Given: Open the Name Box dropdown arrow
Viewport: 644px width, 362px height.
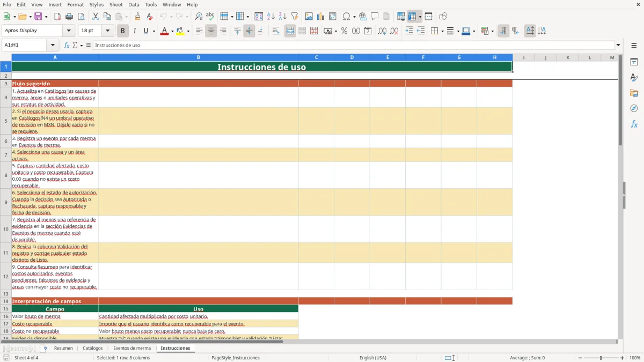Looking at the screenshot, I should click(53, 45).
